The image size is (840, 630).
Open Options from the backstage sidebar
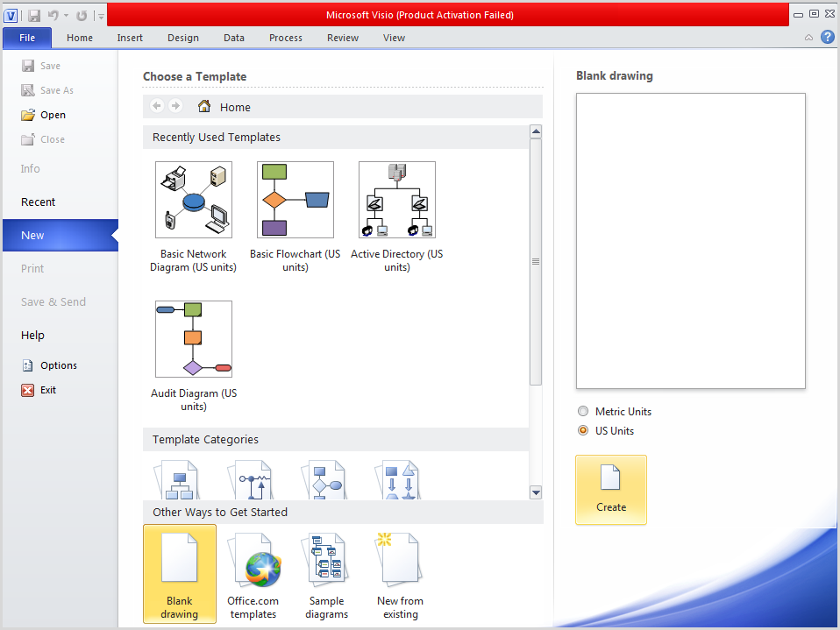(x=49, y=365)
